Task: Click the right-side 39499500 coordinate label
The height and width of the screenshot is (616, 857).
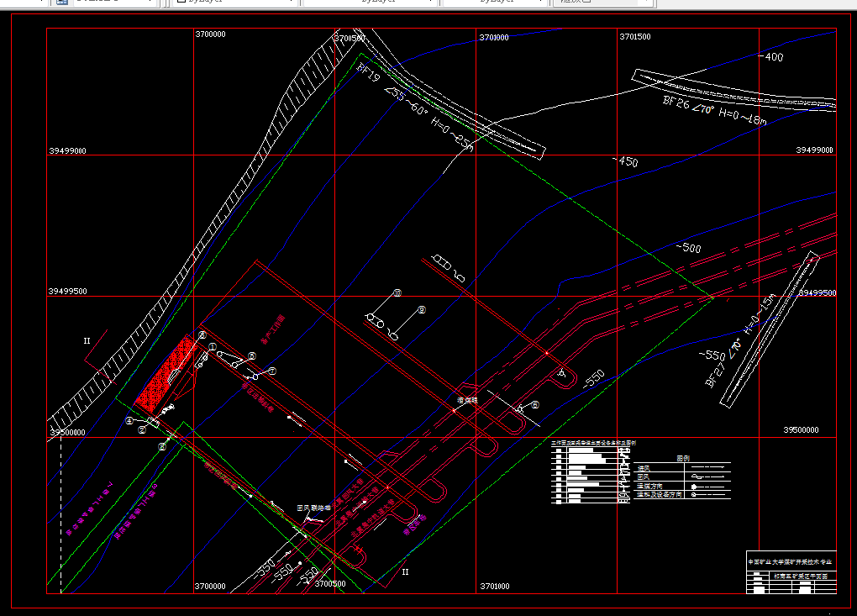Action: click(x=818, y=292)
